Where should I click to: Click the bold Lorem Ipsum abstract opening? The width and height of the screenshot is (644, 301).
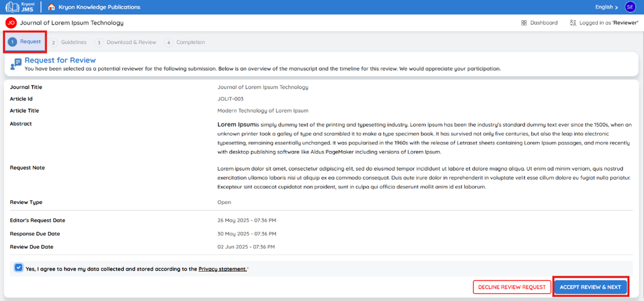pos(237,124)
